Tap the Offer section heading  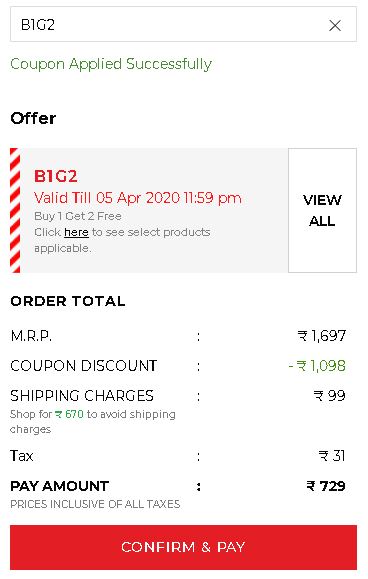click(33, 119)
